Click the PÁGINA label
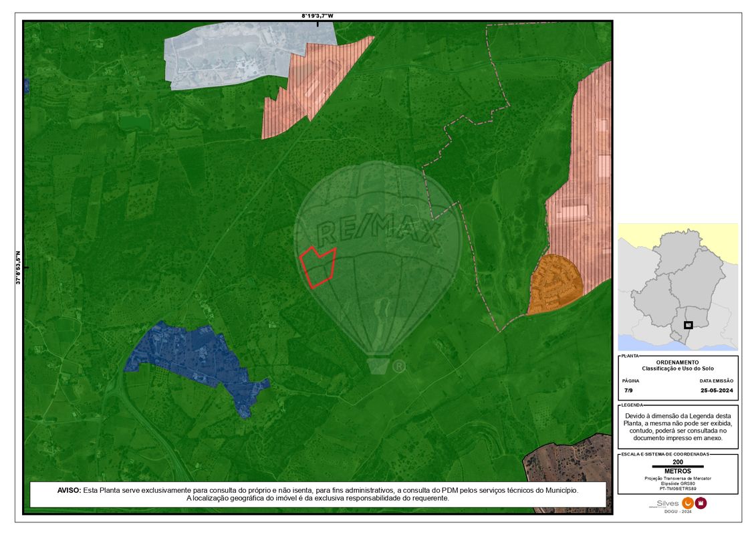Screen dimensions: 756x535 click(x=630, y=381)
